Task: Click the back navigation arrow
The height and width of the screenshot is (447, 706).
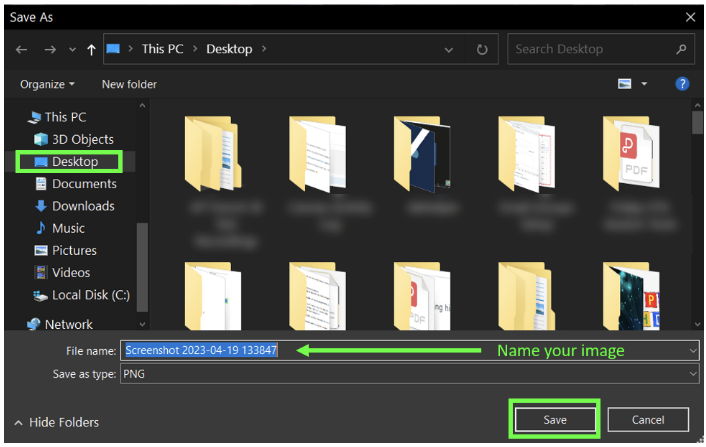Action: [x=22, y=49]
